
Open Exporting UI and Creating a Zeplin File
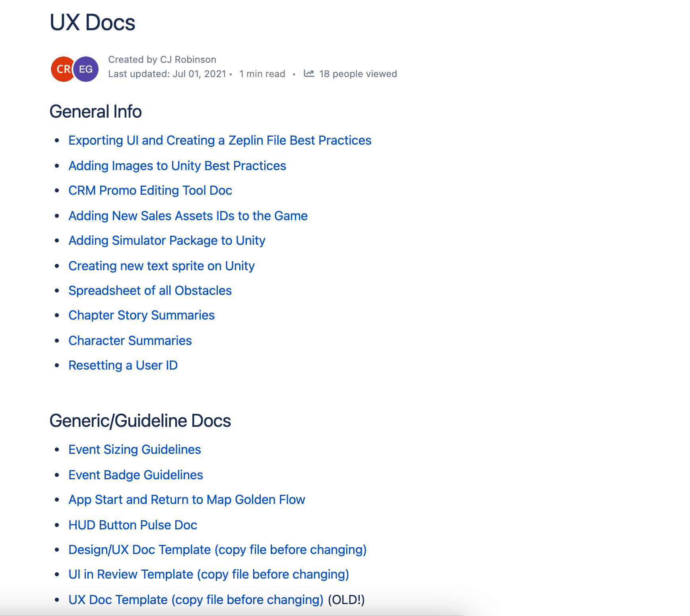[x=220, y=140]
